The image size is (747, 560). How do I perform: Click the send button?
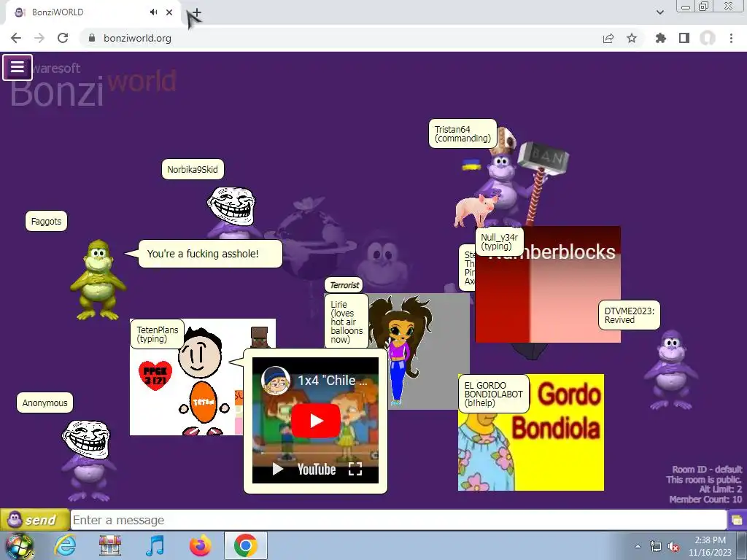[35, 519]
